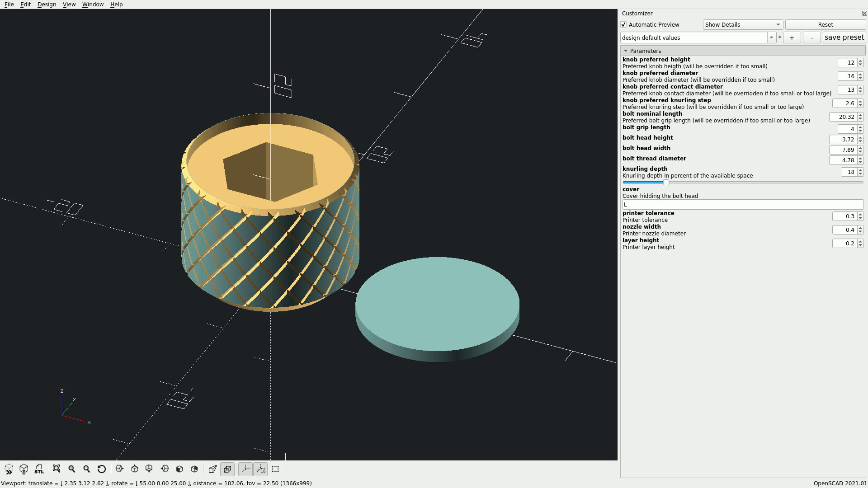Export the model as STL
This screenshot has height=488, width=868.
[39, 469]
